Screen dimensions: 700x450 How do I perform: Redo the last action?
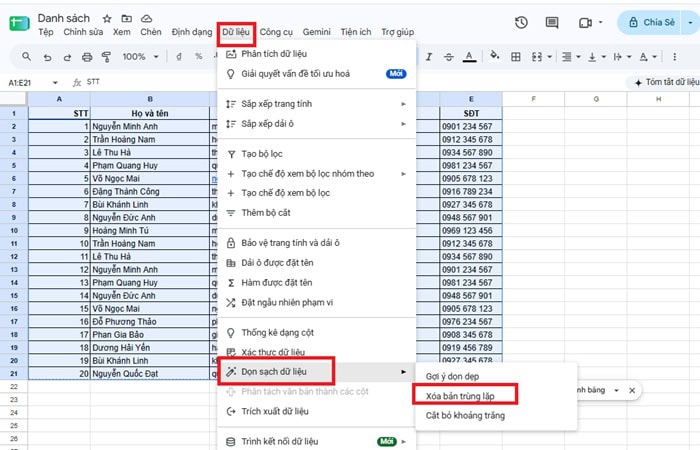[x=67, y=57]
